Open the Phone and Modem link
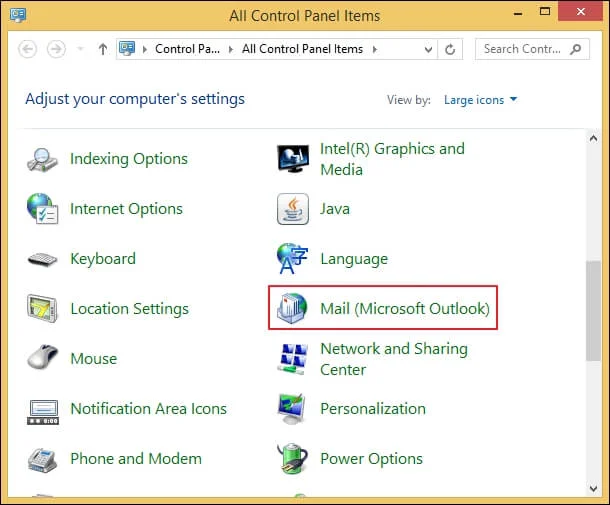This screenshot has width=610, height=505. click(136, 459)
